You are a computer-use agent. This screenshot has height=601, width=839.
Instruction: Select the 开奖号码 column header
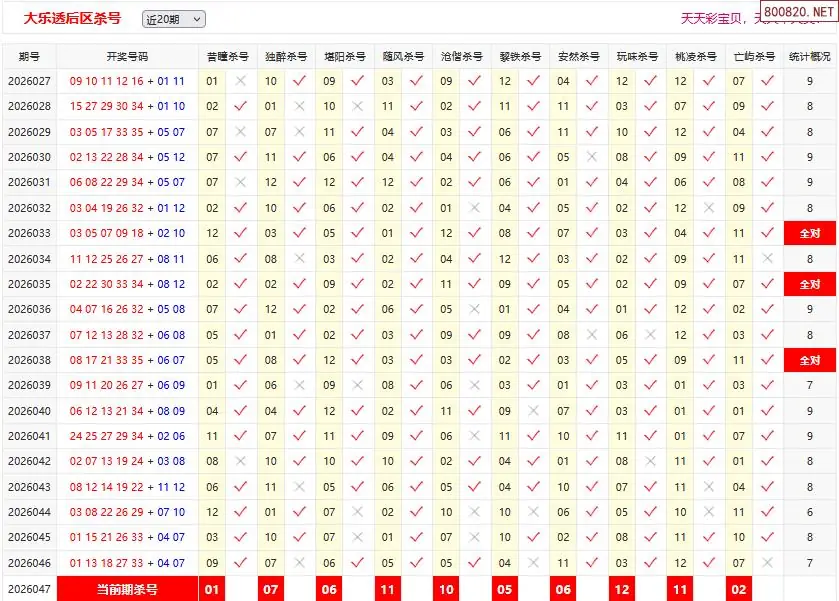coord(127,57)
